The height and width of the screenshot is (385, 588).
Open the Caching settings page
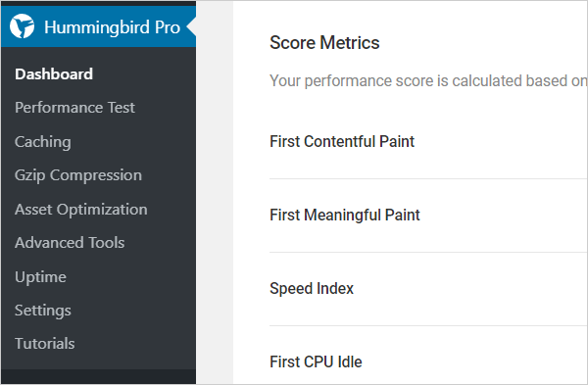pyautogui.click(x=43, y=142)
